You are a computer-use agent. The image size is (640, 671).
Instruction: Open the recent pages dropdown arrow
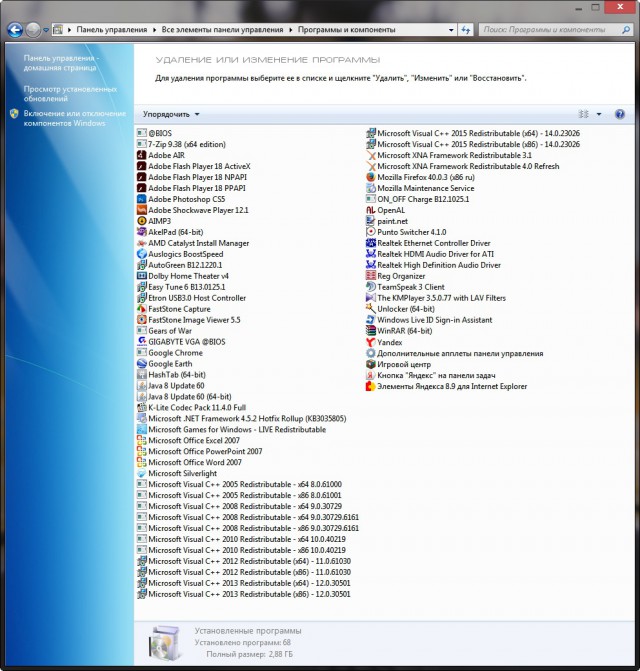(x=46, y=30)
